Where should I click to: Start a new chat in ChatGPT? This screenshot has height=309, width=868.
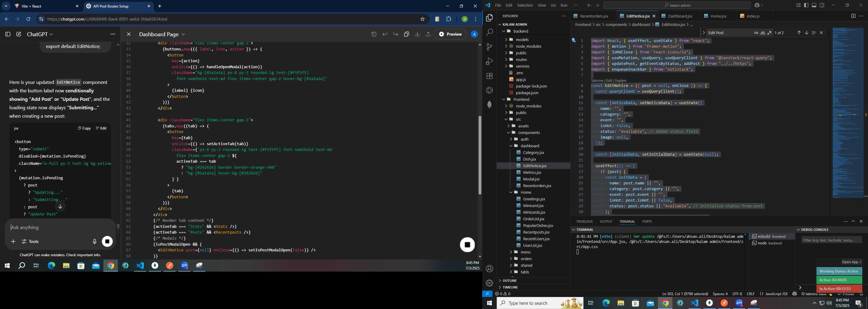19,34
